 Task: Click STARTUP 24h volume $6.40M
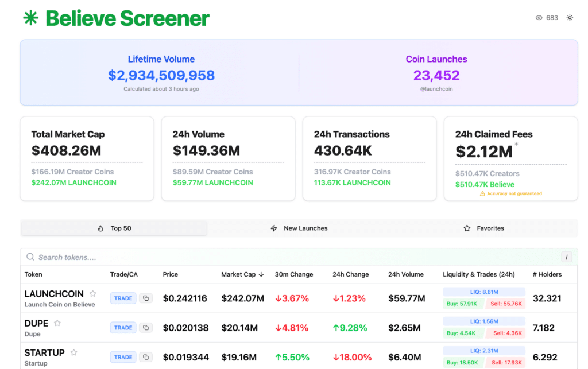click(x=405, y=358)
